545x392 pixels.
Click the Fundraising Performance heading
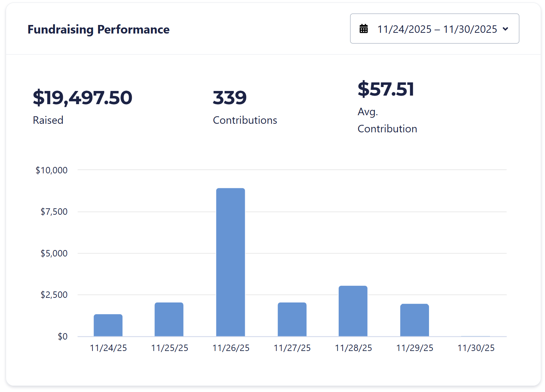99,29
